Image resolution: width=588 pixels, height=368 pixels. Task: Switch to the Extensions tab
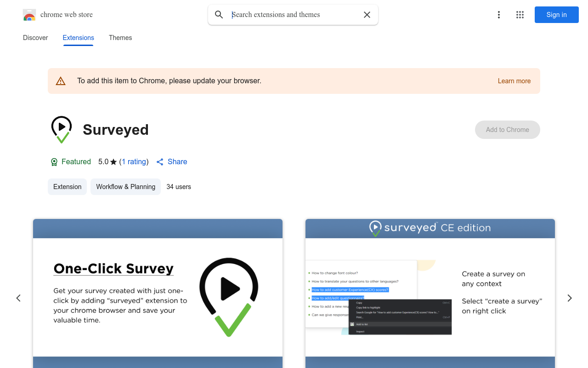[x=79, y=38]
